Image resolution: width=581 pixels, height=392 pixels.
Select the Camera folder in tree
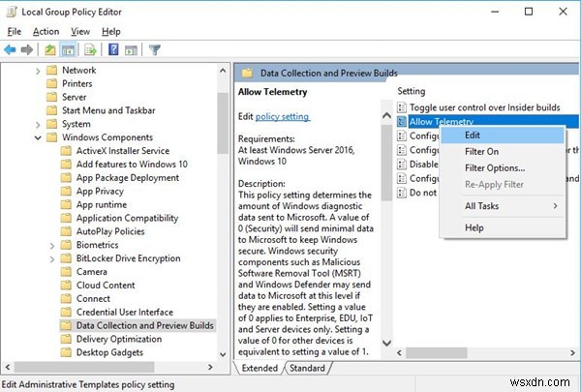[93, 272]
